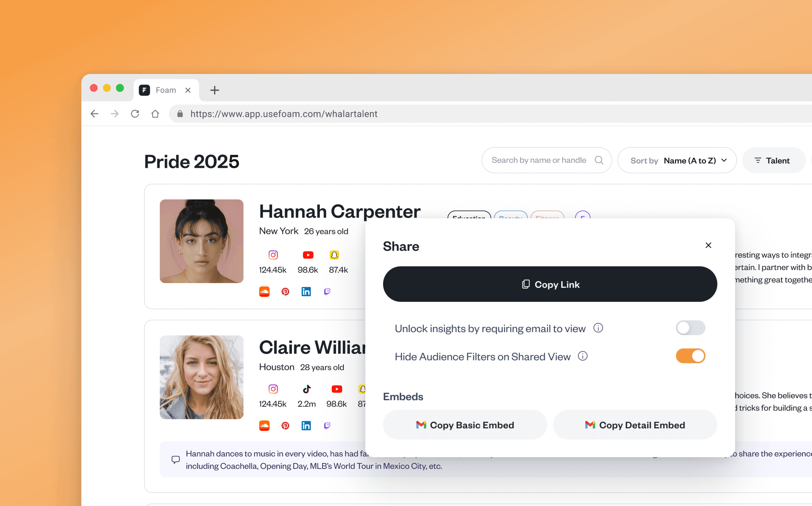Open Claire's TikTok icon
Screen dimensions: 812x506
click(306, 389)
